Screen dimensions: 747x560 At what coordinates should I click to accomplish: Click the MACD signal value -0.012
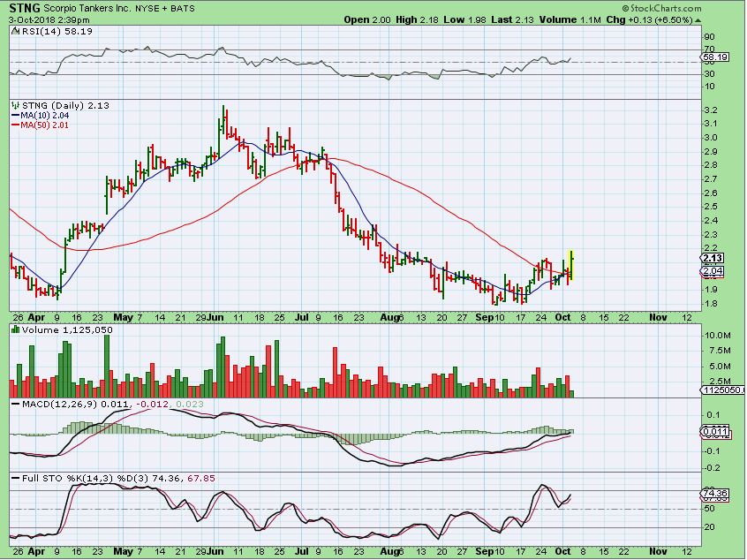tap(153, 405)
